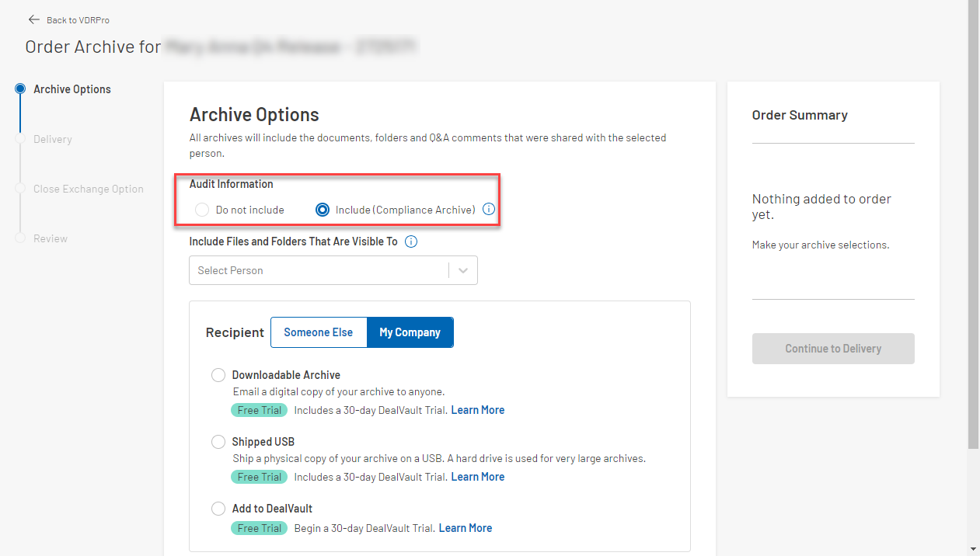Click the back arrow to return to VDRPro
This screenshot has height=556, width=980.
point(33,19)
